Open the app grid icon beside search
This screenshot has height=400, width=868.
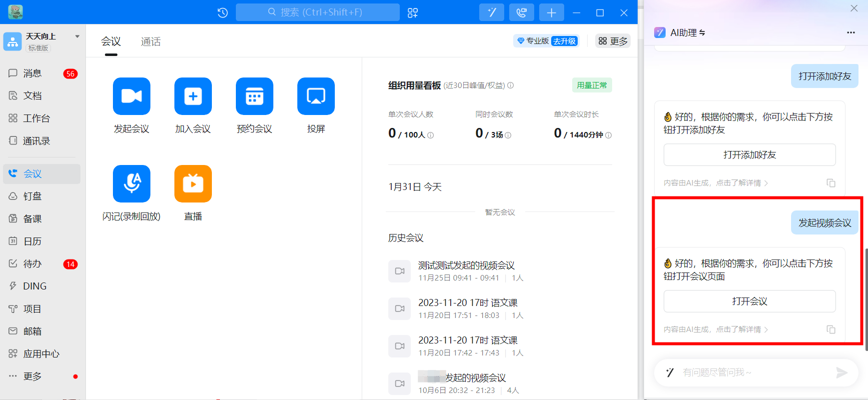(x=413, y=12)
